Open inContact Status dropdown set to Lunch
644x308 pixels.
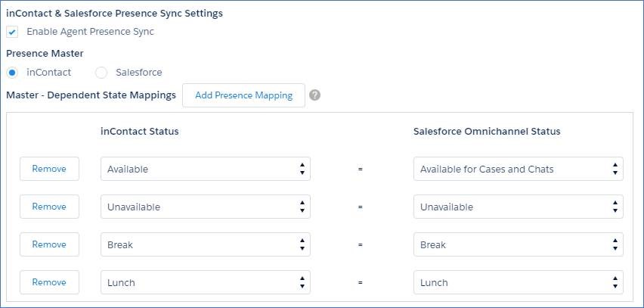coord(206,282)
